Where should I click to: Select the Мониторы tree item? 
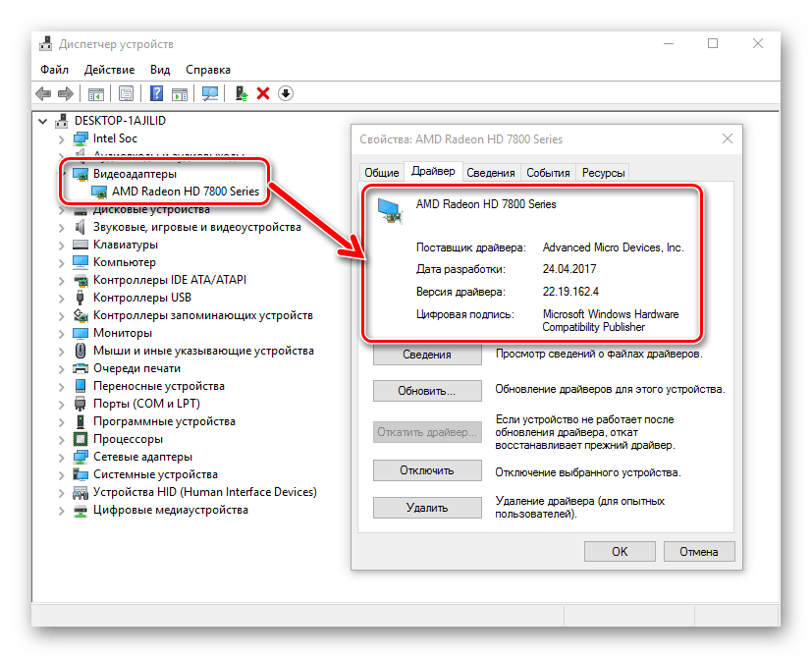[x=123, y=333]
